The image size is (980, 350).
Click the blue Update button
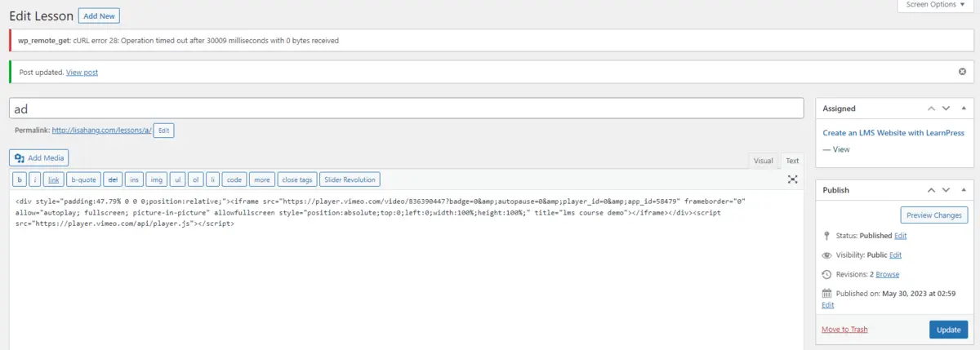[949, 330]
